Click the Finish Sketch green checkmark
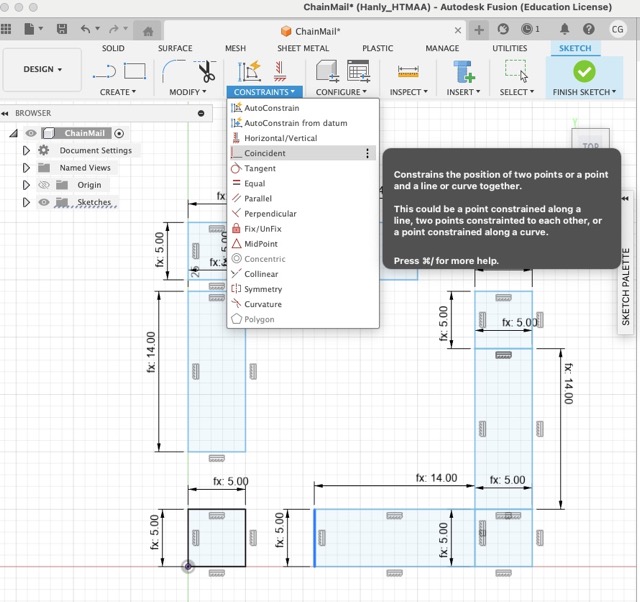Viewport: 640px width, 602px height. [x=584, y=71]
